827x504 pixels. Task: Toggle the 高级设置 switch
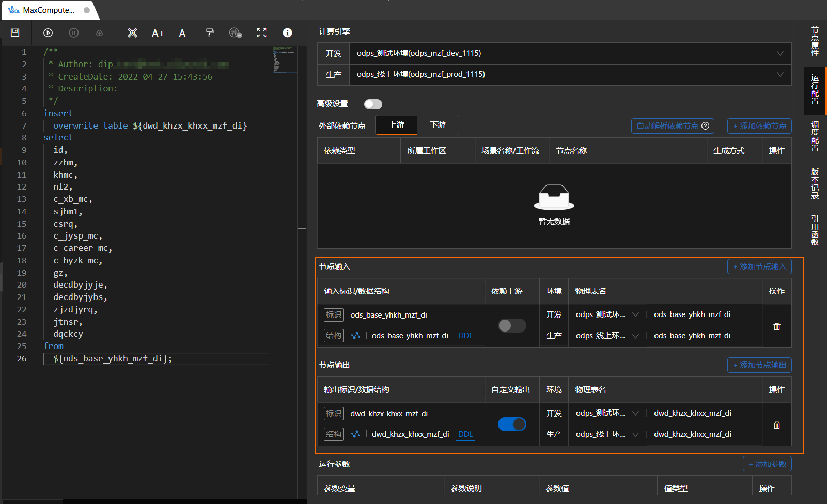pos(373,104)
